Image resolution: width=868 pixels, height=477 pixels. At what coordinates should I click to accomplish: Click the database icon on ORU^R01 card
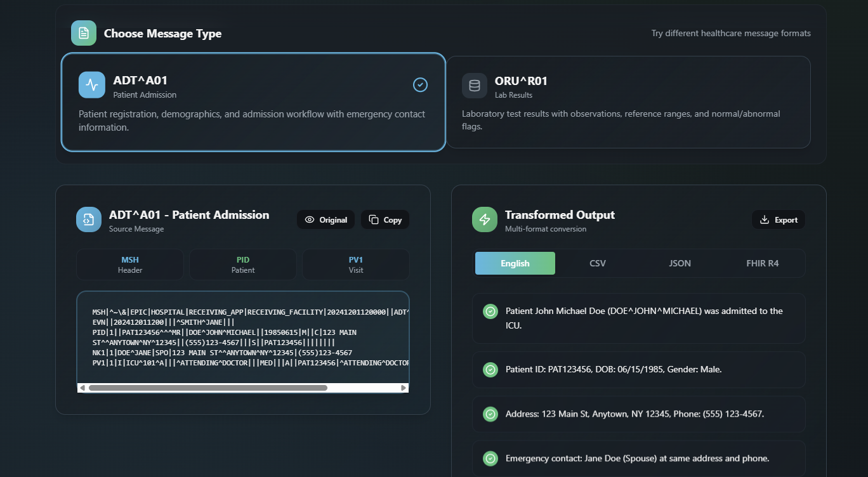pos(475,86)
